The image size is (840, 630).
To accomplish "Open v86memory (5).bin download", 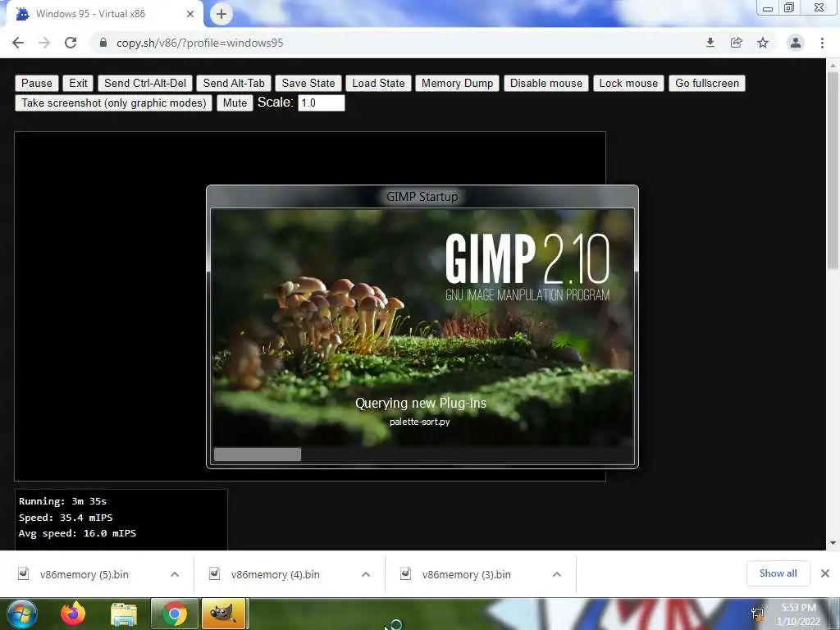I will [x=84, y=574].
